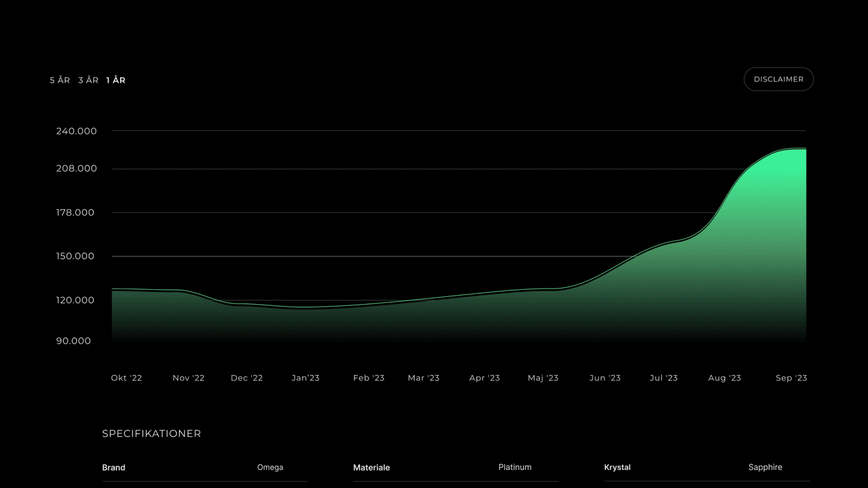Click the Jun '23 axis label
Image resolution: width=868 pixels, height=488 pixels.
tap(605, 378)
